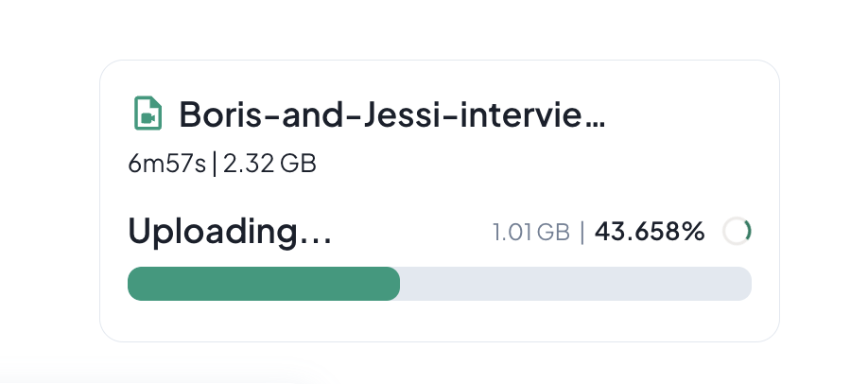
Task: Click the 6m57s video duration
Action: click(x=167, y=164)
